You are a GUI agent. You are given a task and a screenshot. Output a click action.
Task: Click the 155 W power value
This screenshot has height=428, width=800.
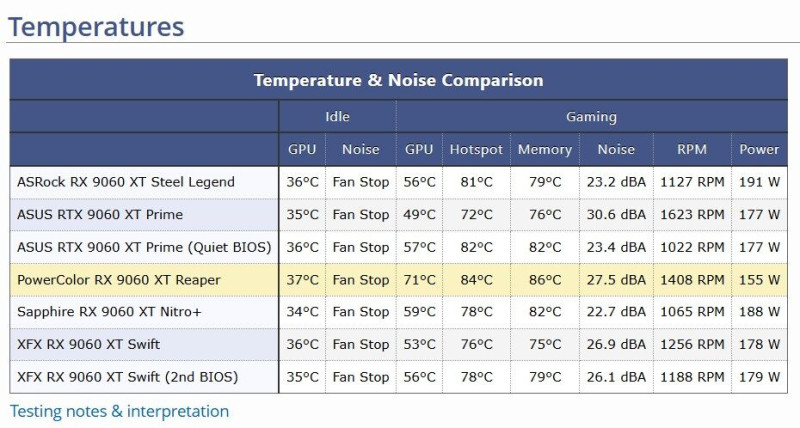click(759, 280)
